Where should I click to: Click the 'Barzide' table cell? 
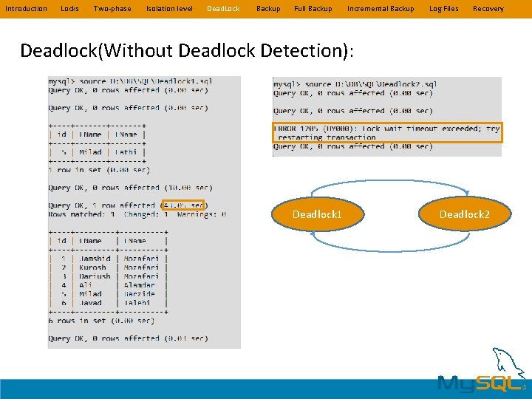pyautogui.click(x=139, y=294)
